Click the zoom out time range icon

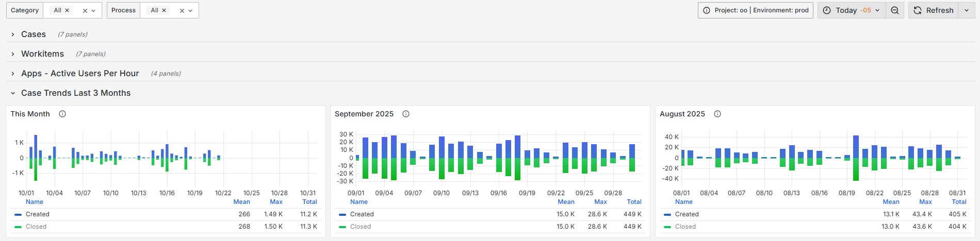[895, 10]
